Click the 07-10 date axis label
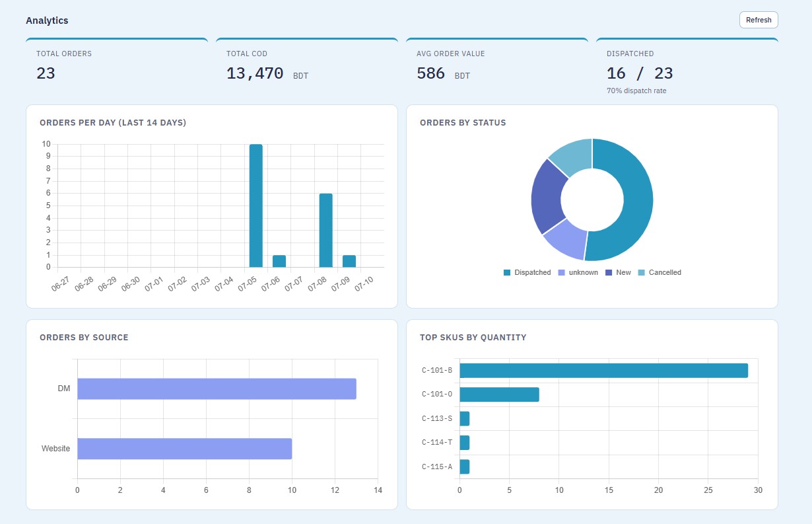The image size is (812, 524). [x=365, y=284]
